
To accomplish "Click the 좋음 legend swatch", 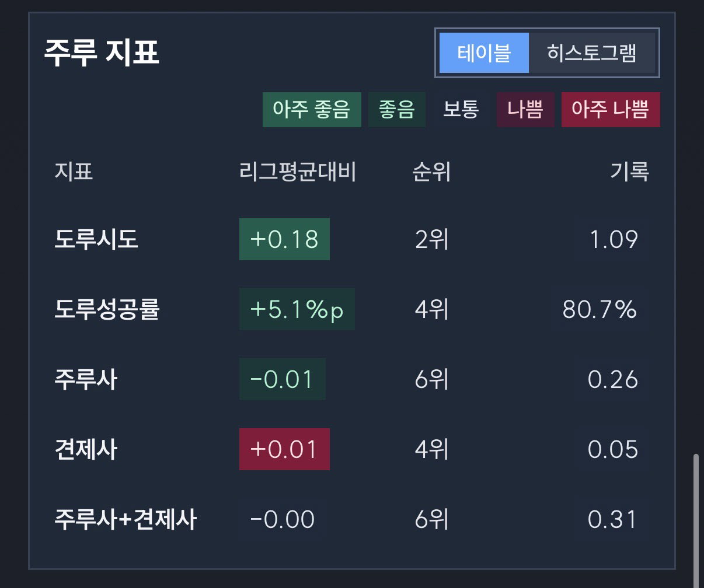I will pyautogui.click(x=397, y=110).
